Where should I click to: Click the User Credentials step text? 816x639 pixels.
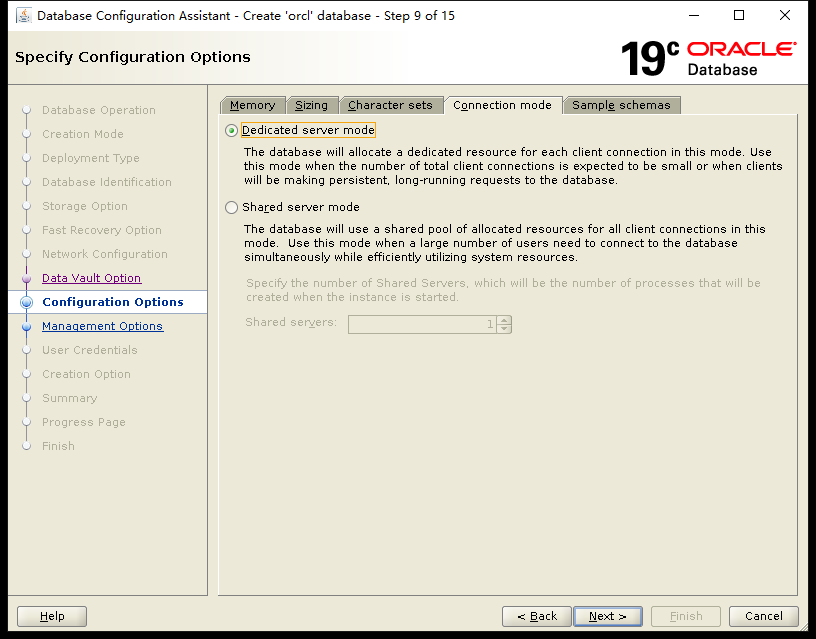90,350
